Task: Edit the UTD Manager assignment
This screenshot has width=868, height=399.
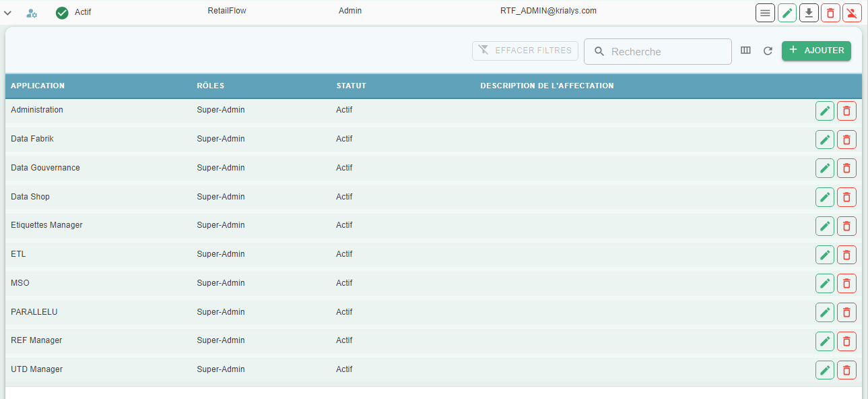Action: click(x=825, y=370)
